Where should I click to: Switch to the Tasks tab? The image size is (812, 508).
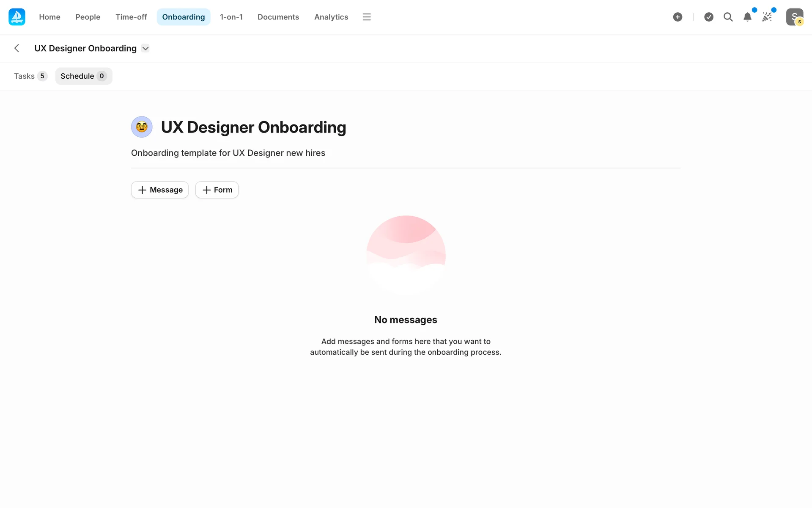click(x=30, y=76)
